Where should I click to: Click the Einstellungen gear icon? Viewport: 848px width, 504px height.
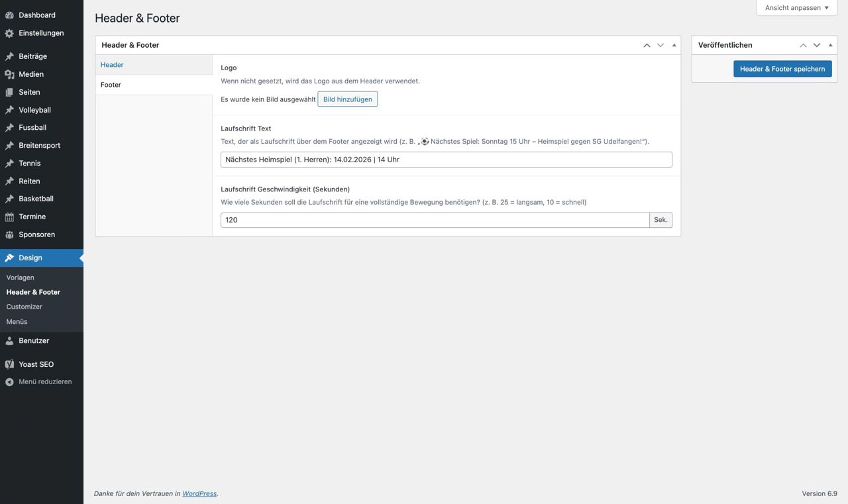pos(9,33)
